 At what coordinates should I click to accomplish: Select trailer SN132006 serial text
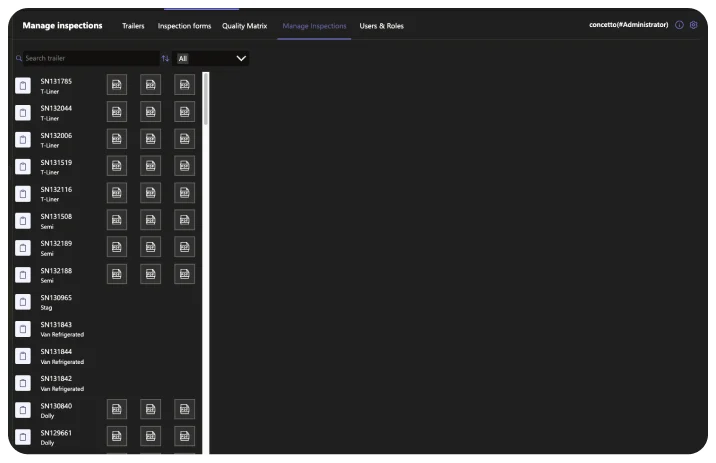click(x=56, y=136)
